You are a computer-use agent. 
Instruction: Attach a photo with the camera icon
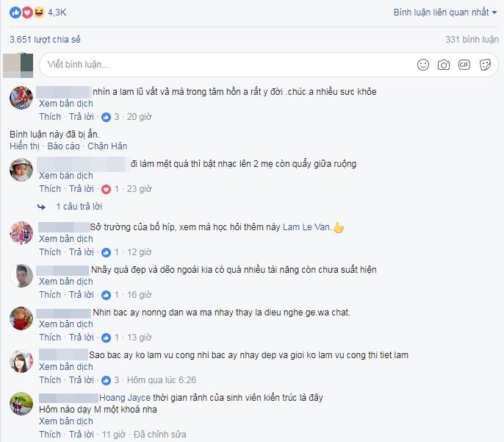pyautogui.click(x=443, y=65)
